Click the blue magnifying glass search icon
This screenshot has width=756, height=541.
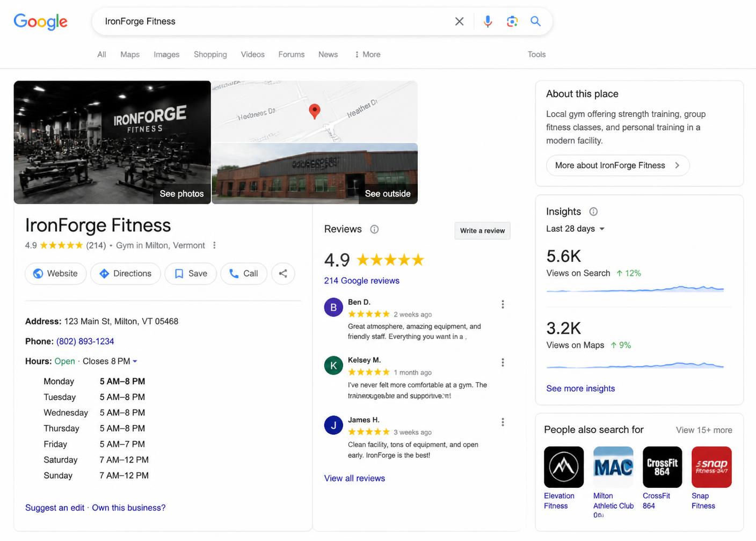point(535,21)
